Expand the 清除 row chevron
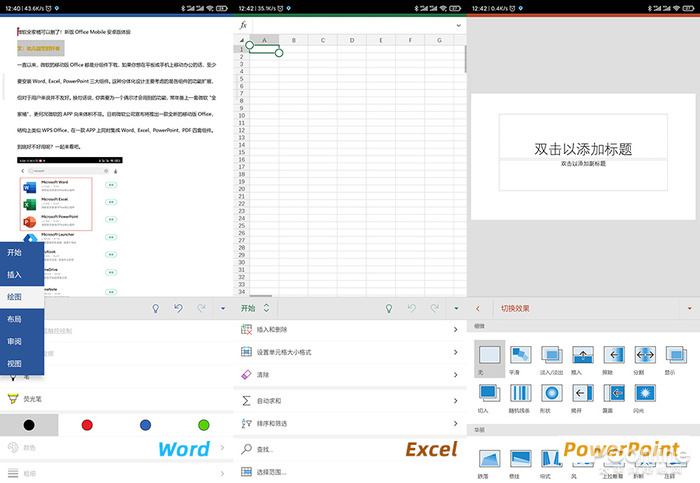This screenshot has height=483, width=700. (x=455, y=375)
